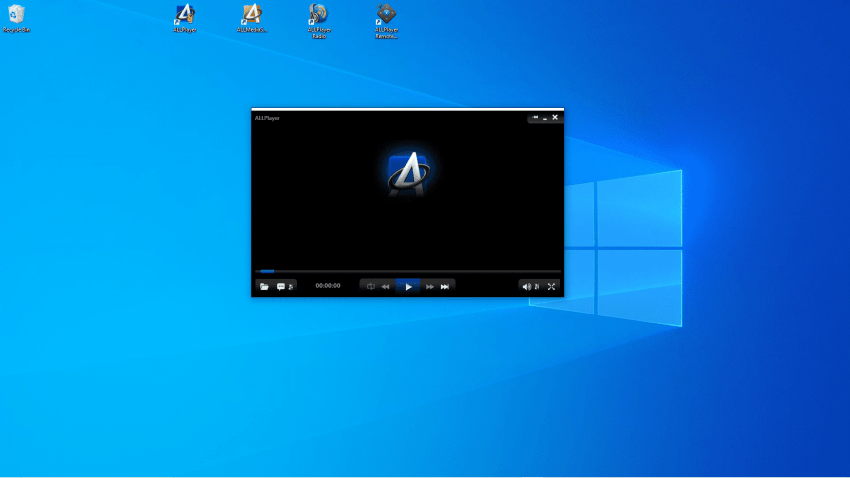Rewind with the double-left arrow button
850x478 pixels.
click(x=385, y=287)
